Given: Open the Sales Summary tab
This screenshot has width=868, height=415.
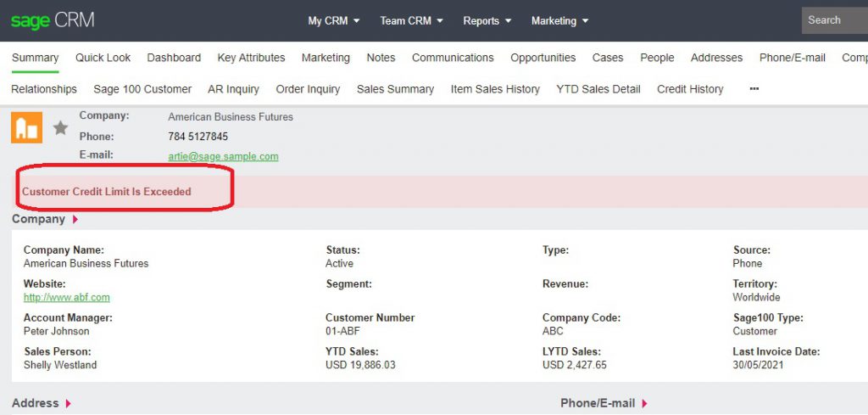Looking at the screenshot, I should (x=395, y=89).
